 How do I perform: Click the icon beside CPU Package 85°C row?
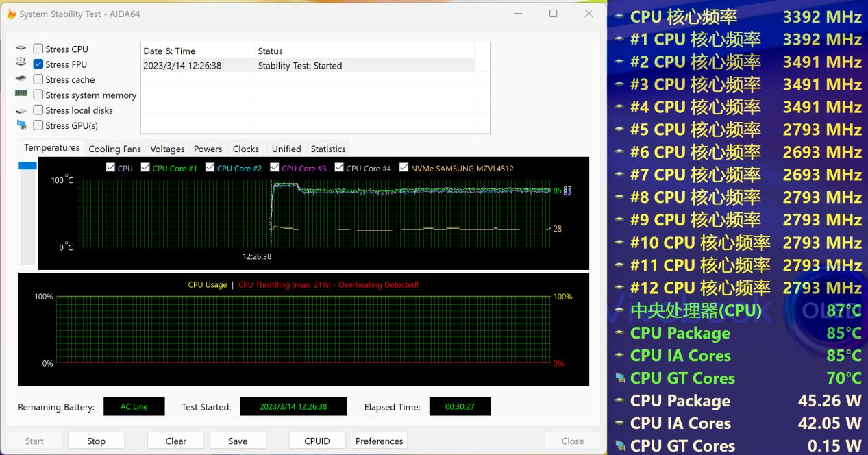click(619, 334)
